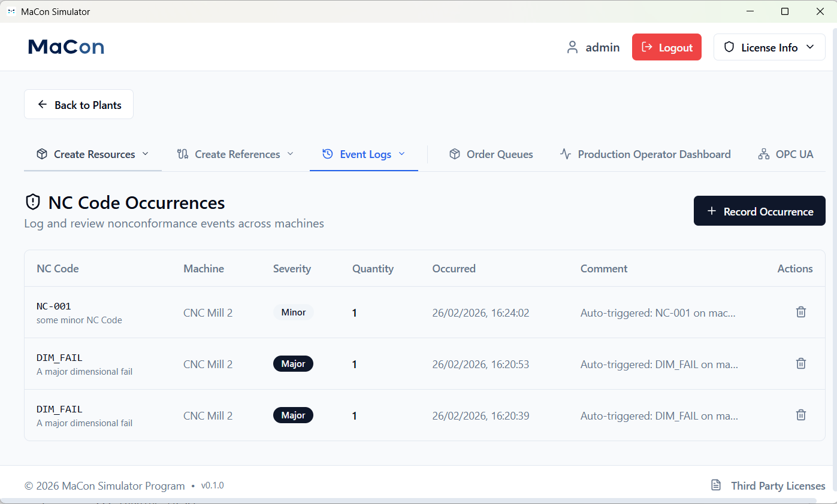Click the Third Party Licenses document icon
The width and height of the screenshot is (837, 504).
pyautogui.click(x=716, y=485)
